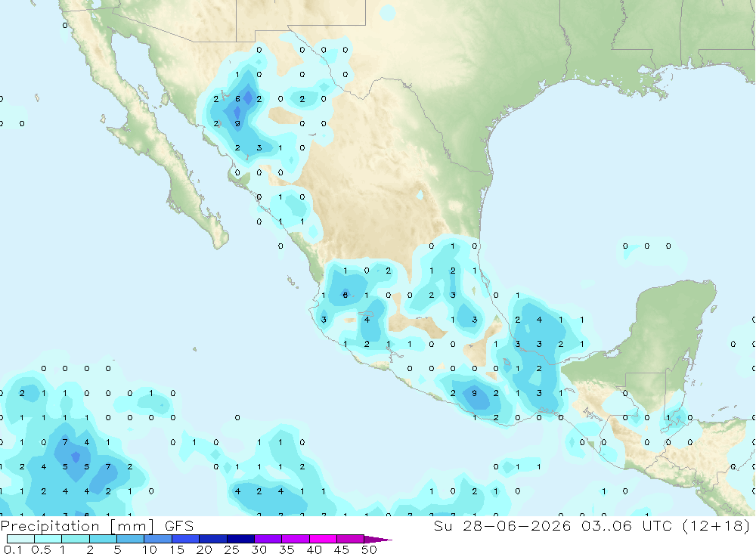Click the '9' between two 2s on southern coast

click(x=475, y=393)
